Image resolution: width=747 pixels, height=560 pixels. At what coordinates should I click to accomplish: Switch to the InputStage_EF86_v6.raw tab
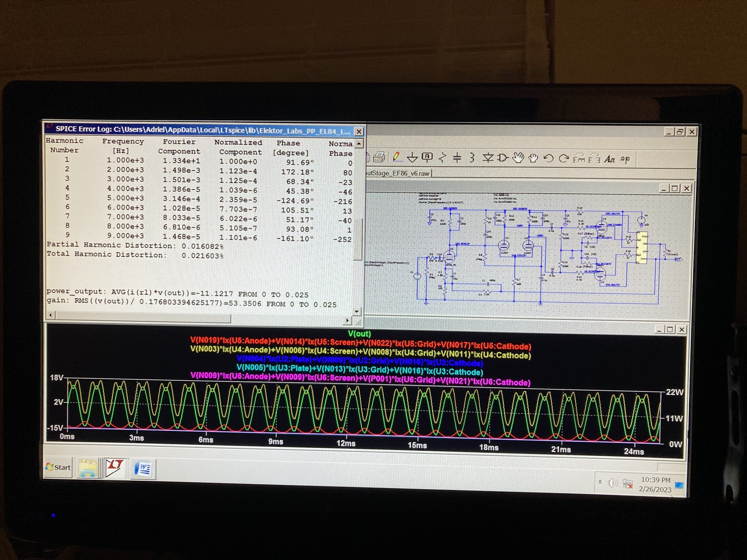point(398,173)
